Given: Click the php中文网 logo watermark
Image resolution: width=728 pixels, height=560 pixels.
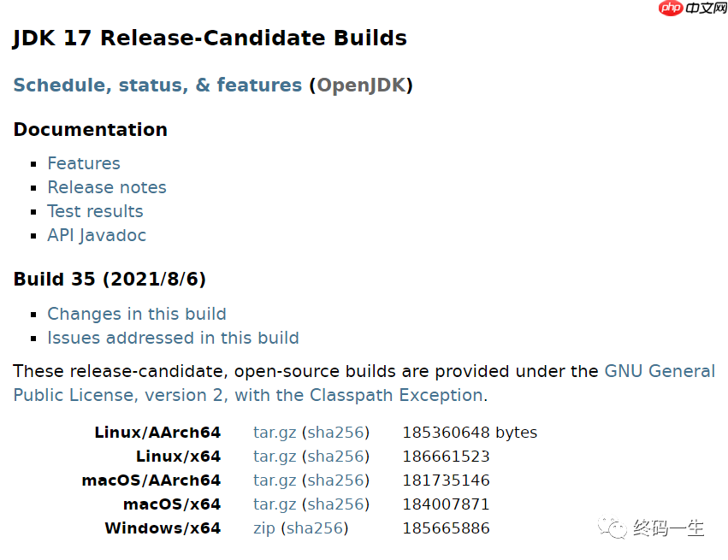Looking at the screenshot, I should 693,9.
